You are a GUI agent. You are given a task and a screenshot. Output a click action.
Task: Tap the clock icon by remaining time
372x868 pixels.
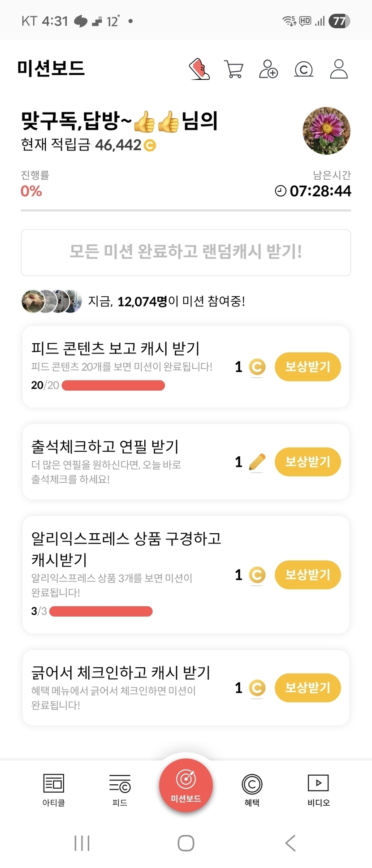coord(281,191)
